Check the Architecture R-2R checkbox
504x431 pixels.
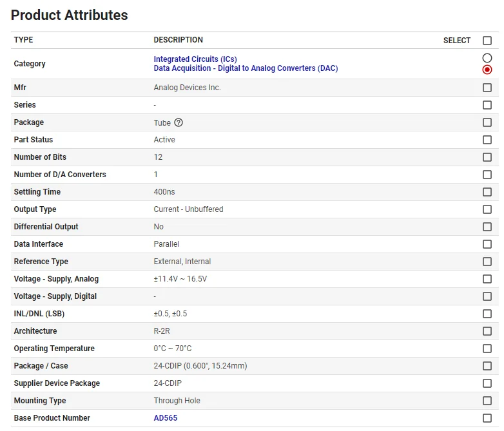click(x=487, y=331)
